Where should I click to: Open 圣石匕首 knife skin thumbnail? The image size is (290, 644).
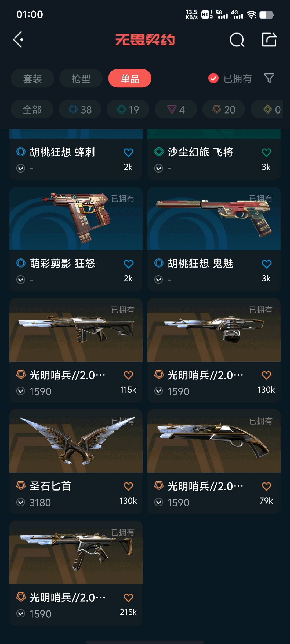[76, 441]
